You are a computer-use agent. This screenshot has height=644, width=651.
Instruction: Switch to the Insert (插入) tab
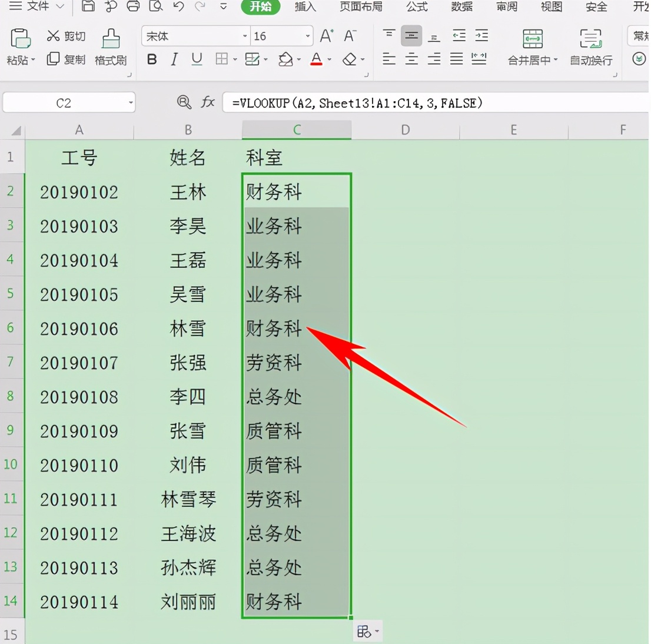point(305,6)
